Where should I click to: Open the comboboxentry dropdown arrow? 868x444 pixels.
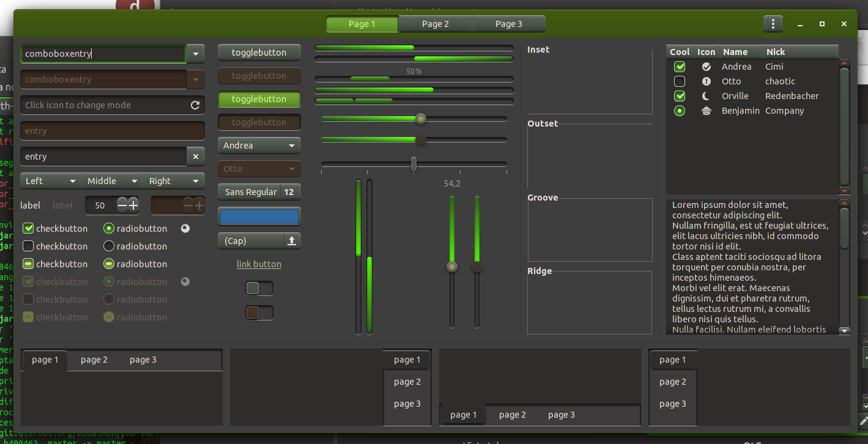(x=195, y=54)
